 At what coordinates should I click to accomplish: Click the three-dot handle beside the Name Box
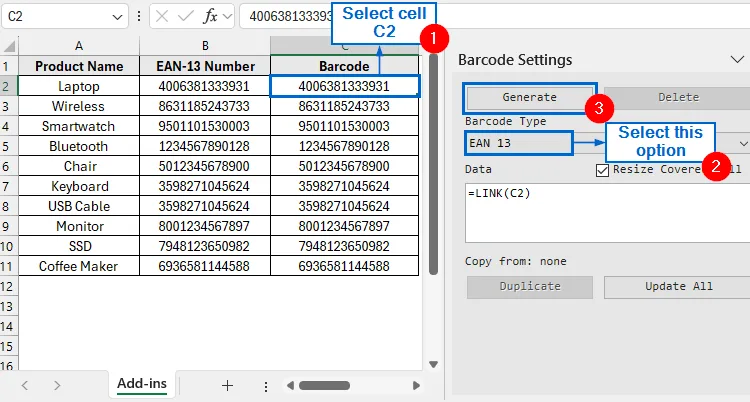(x=139, y=17)
